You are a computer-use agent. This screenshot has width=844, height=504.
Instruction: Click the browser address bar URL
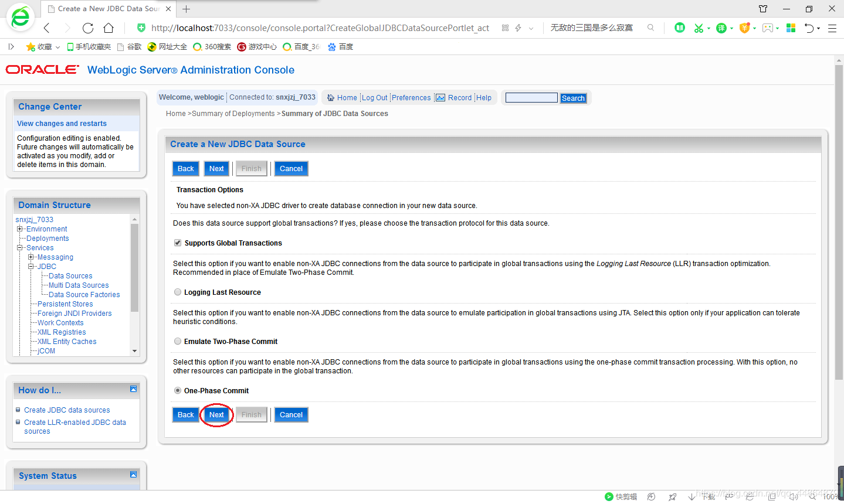[x=320, y=28]
